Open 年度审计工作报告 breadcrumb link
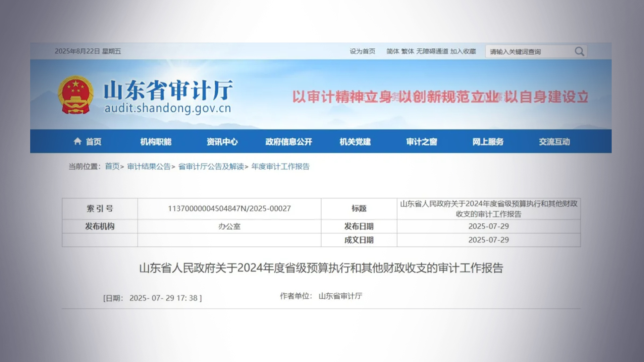Image resolution: width=644 pixels, height=362 pixels. 280,166
